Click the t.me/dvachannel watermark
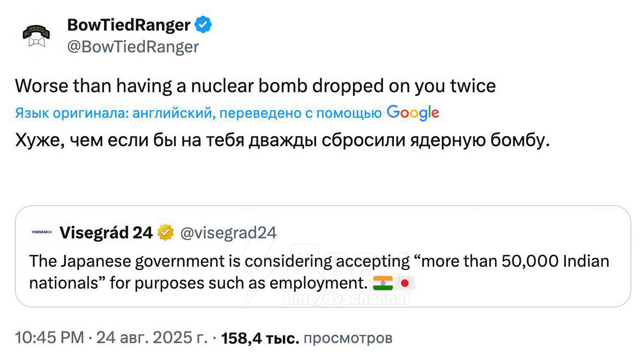This screenshot has width=644, height=360. (345, 299)
